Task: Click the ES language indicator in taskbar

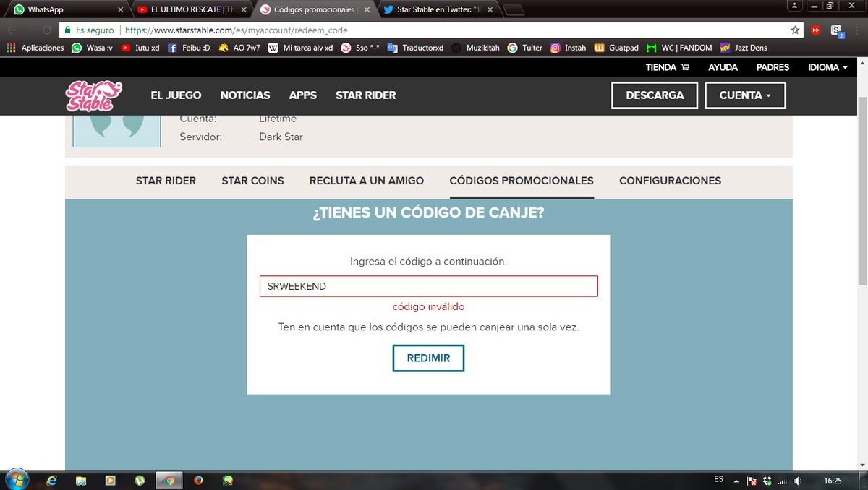Action: [x=718, y=479]
